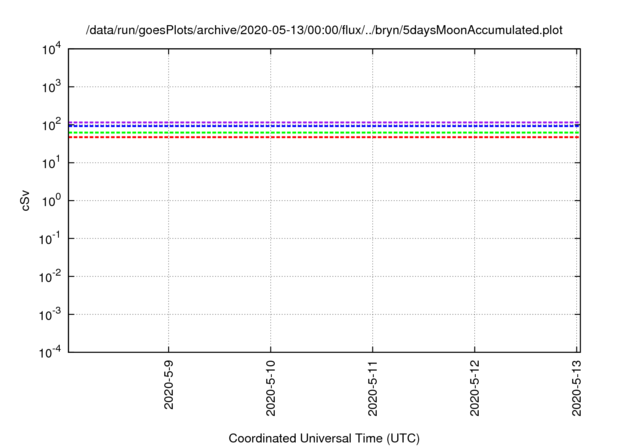640x448 pixels.
Task: Click the red dashed threshold line
Action: click(324, 137)
